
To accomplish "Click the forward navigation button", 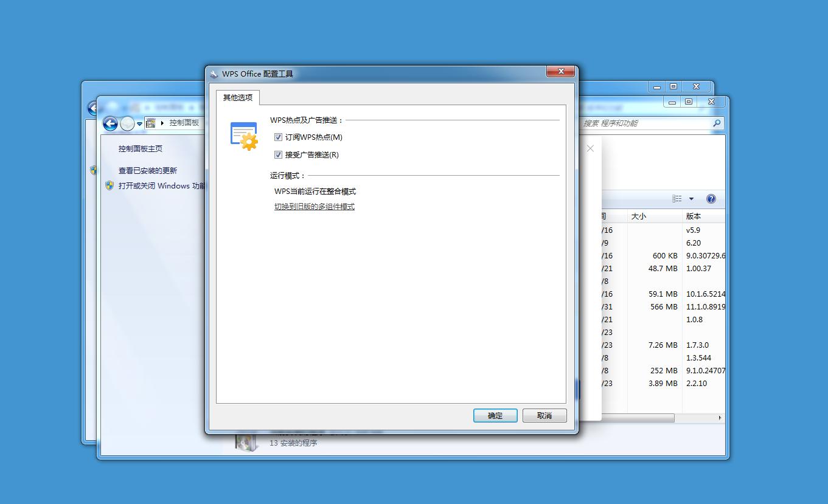I will tap(127, 123).
